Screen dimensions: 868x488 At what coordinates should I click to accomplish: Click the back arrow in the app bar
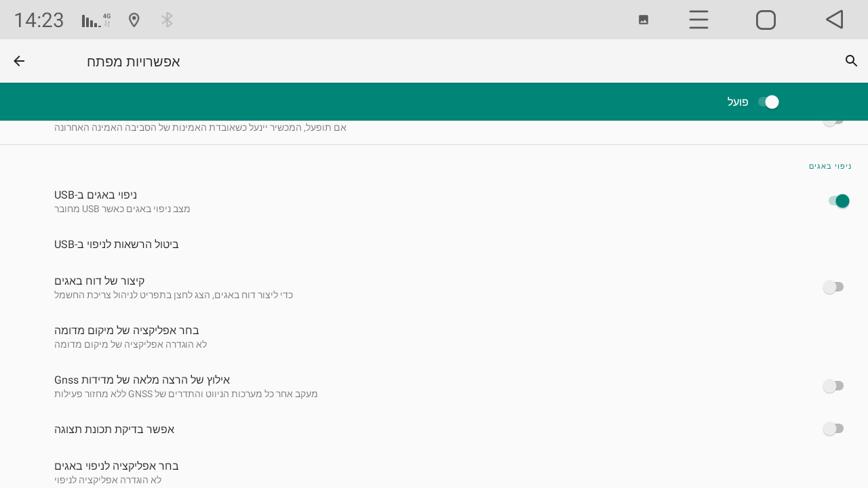tap(19, 61)
